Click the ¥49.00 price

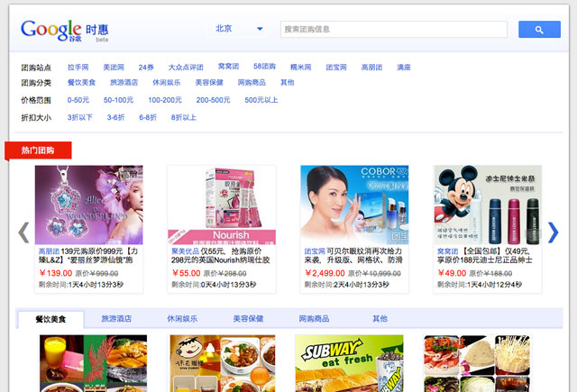[452, 273]
